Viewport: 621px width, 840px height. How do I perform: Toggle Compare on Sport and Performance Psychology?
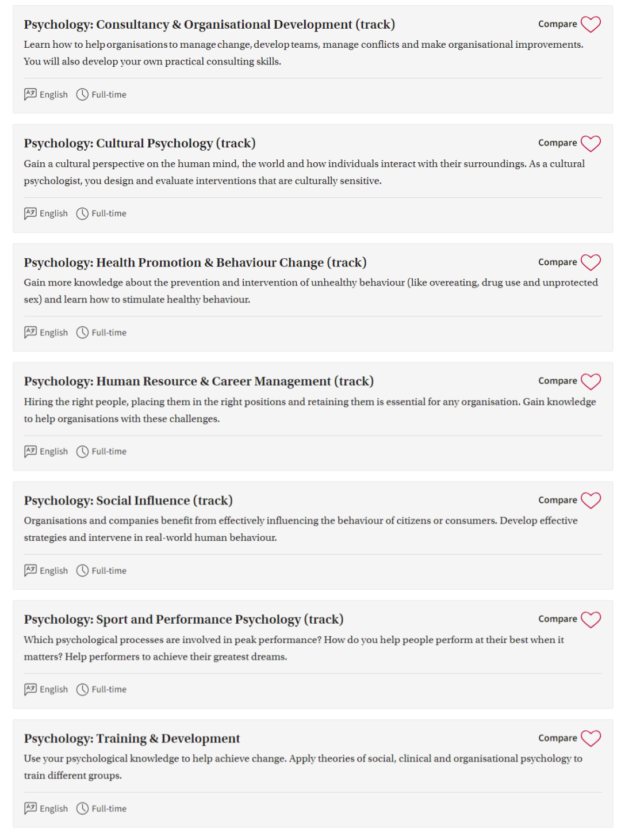pyautogui.click(x=557, y=619)
